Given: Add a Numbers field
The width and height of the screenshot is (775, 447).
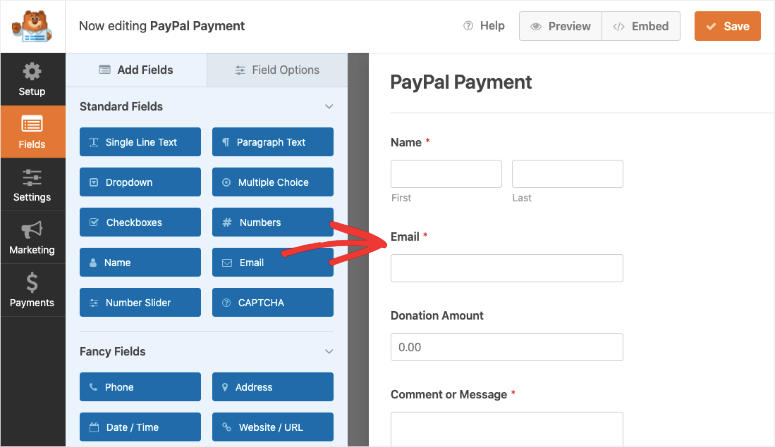Looking at the screenshot, I should pos(273,222).
